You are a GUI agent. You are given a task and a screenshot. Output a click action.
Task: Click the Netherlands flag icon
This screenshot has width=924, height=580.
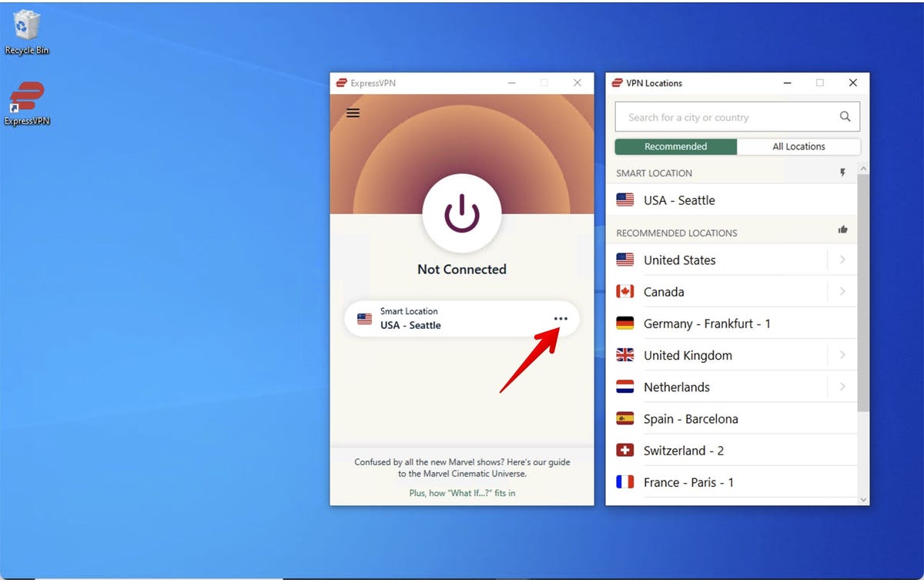pyautogui.click(x=625, y=387)
